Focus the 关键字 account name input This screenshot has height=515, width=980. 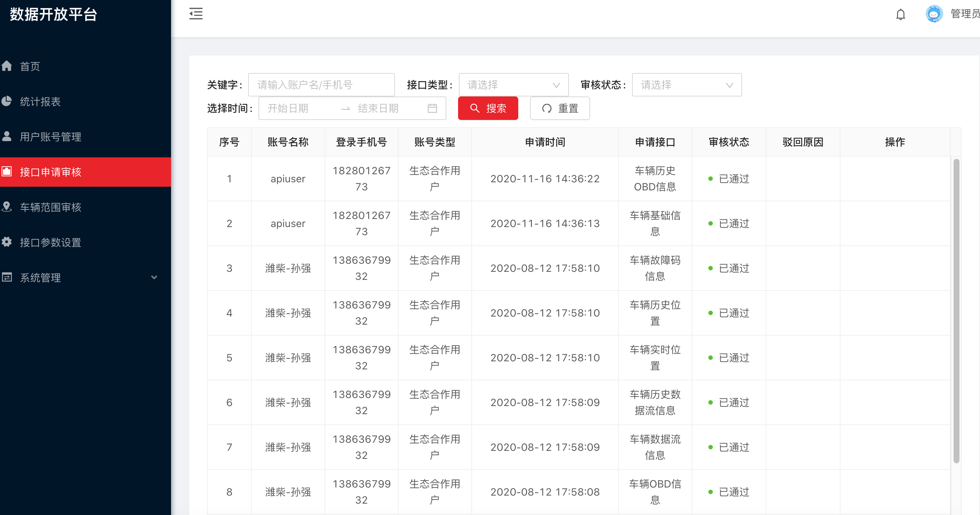pyautogui.click(x=321, y=85)
